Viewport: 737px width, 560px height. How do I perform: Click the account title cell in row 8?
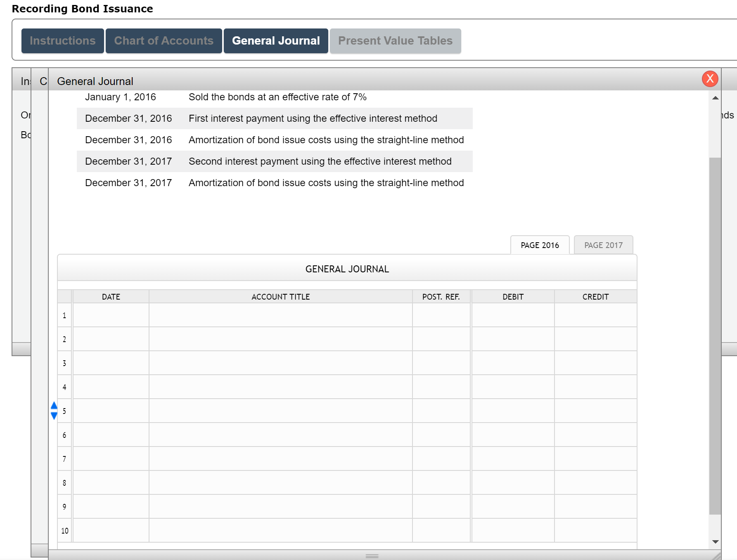point(281,483)
